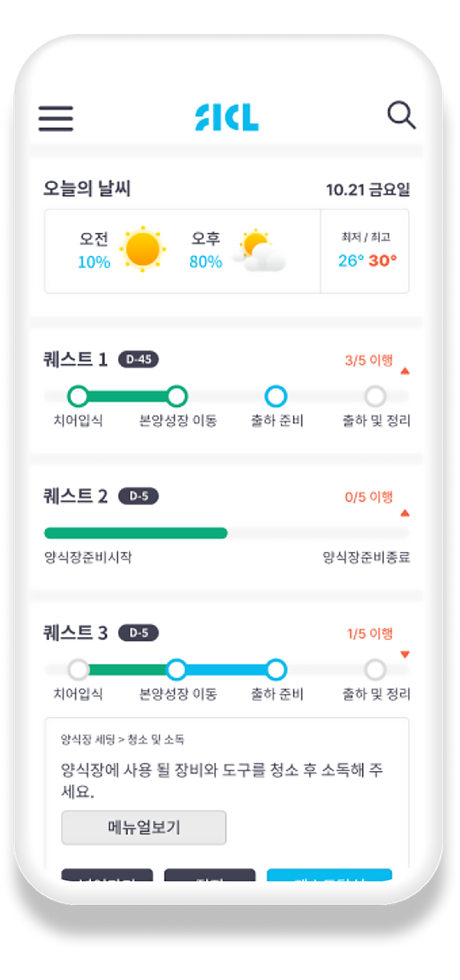Viewport: 460px width, 980px height.
Task: Select the 출하 준비 step in Quest 1
Action: coord(276,396)
